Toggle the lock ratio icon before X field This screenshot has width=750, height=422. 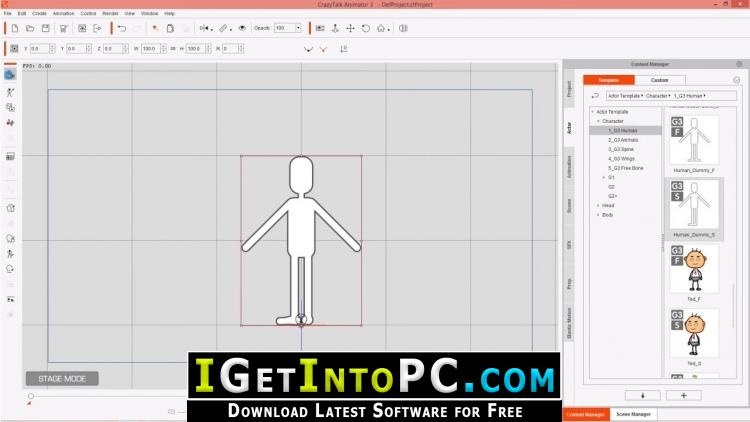(14, 48)
